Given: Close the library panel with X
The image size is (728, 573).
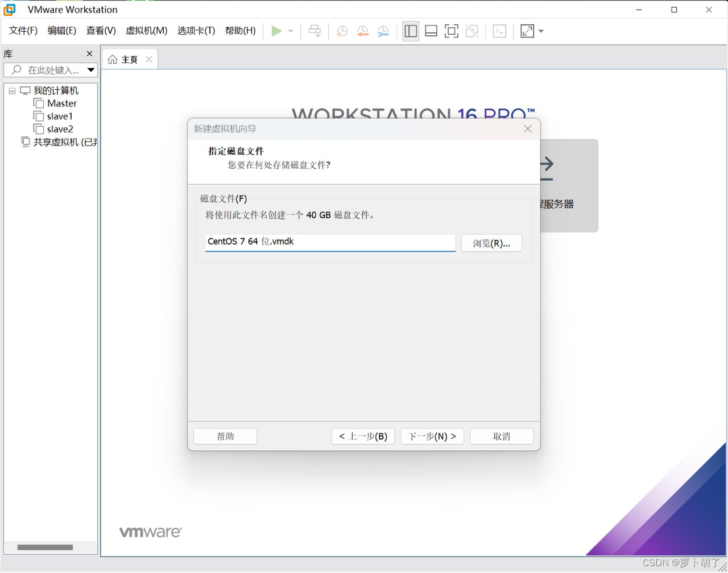Looking at the screenshot, I should click(89, 53).
